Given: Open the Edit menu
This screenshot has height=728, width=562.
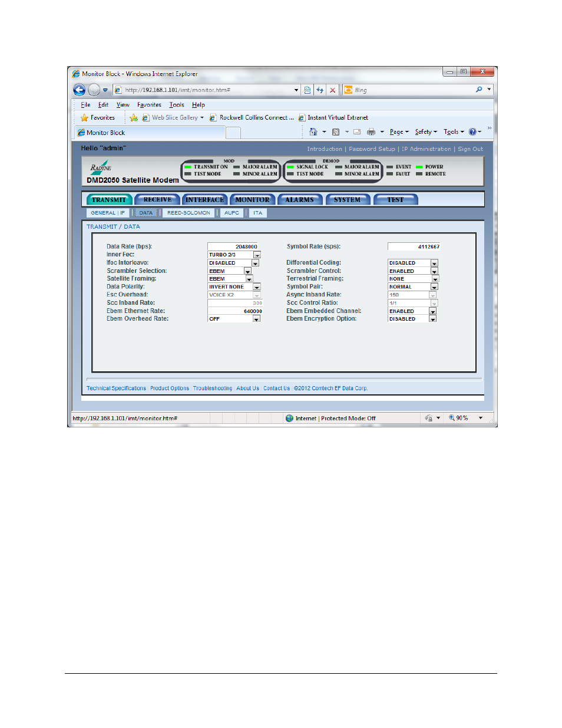Looking at the screenshot, I should [x=103, y=105].
